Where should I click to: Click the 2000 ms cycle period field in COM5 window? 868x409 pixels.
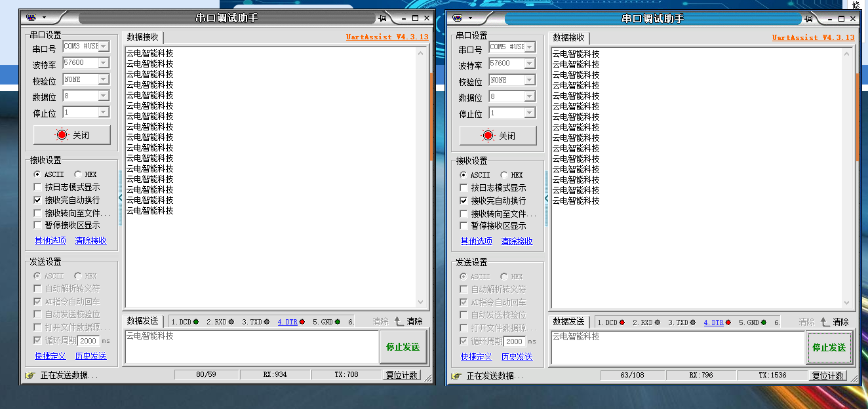515,341
